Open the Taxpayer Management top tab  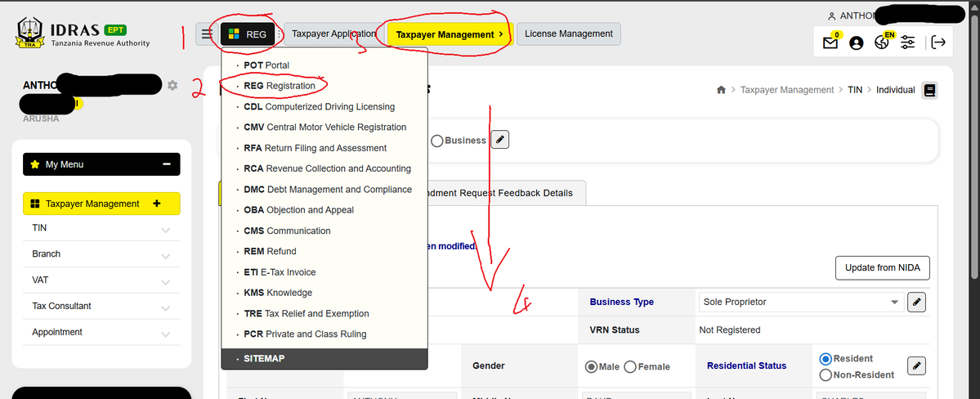450,34
